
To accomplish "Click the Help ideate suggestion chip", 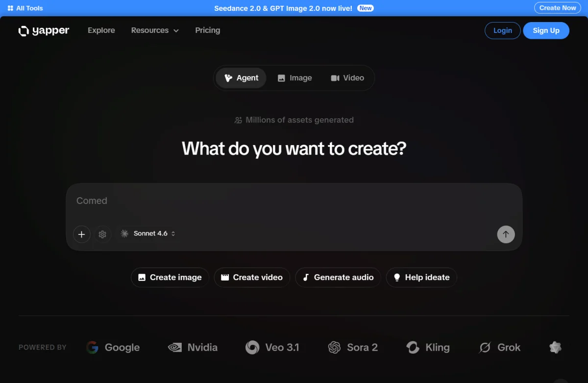I will click(x=421, y=278).
